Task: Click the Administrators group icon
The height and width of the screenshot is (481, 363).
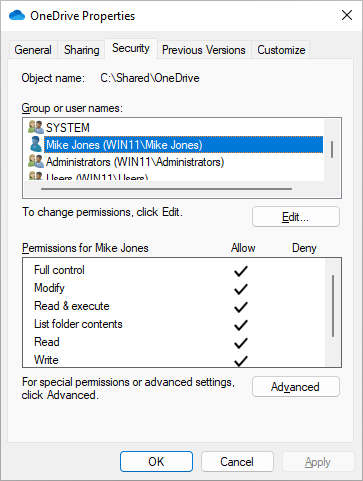Action: pyautogui.click(x=36, y=161)
